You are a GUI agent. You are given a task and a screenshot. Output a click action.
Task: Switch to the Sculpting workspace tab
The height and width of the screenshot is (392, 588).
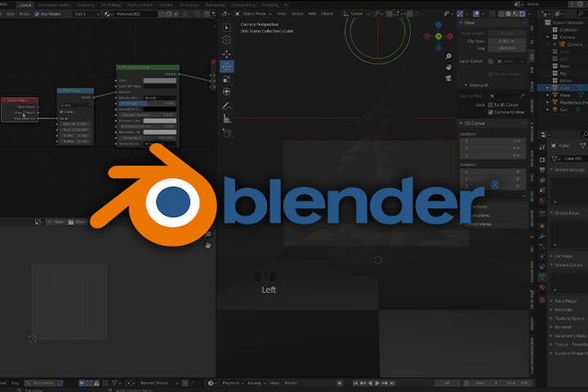pyautogui.click(x=86, y=5)
